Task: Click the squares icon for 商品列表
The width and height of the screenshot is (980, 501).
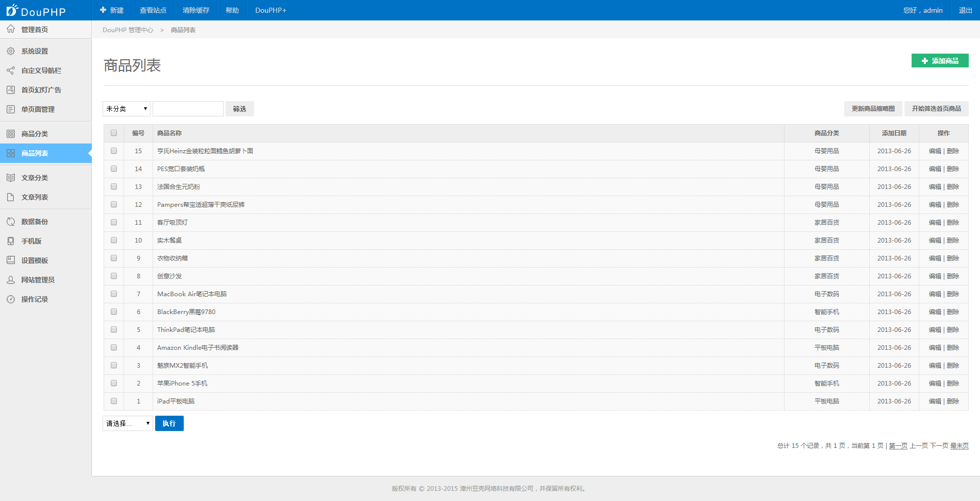Action: pos(11,153)
